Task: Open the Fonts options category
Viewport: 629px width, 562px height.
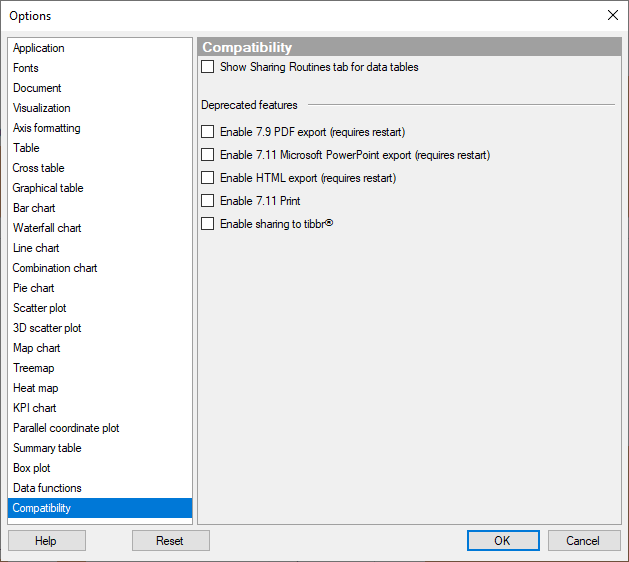Action: (x=26, y=68)
